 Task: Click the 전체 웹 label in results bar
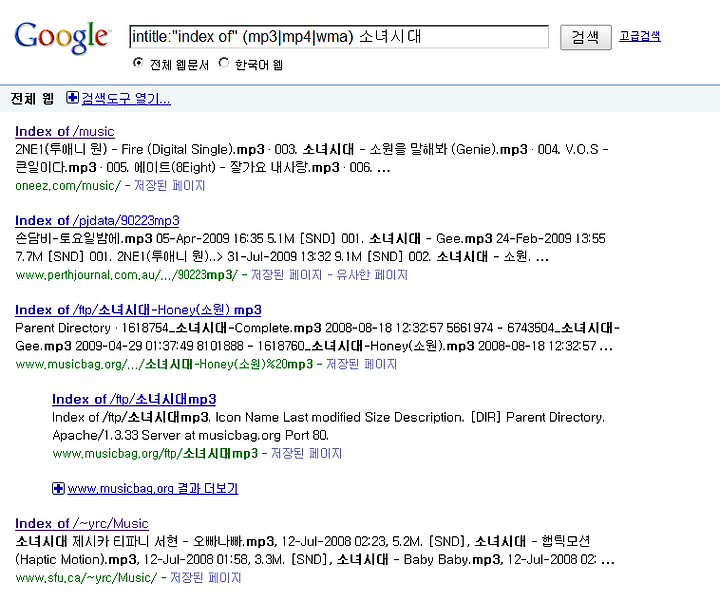tap(32, 98)
